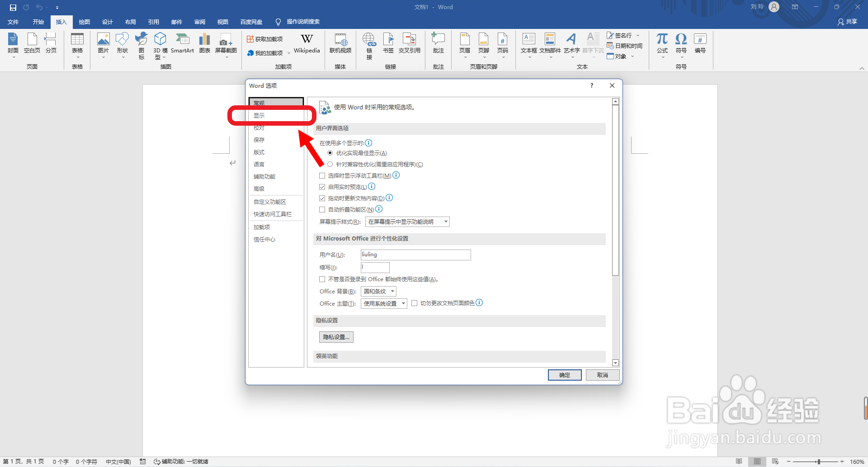Open Office 背景 dropdown
868x467 pixels.
point(378,292)
